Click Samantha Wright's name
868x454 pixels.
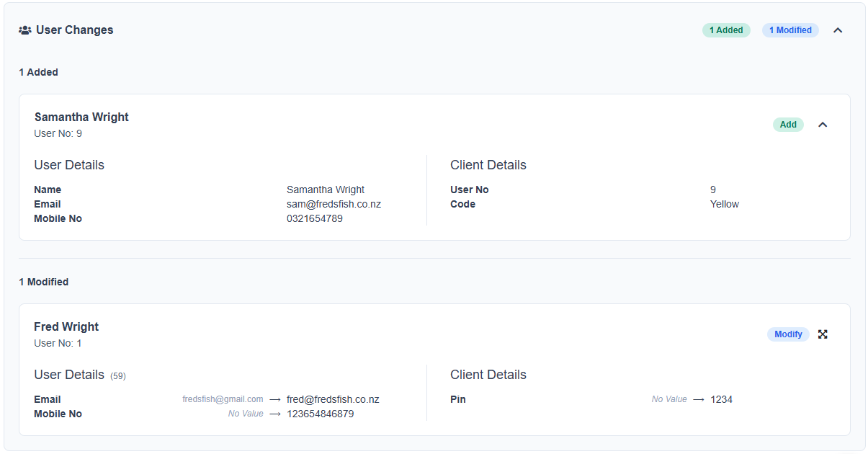(x=81, y=117)
